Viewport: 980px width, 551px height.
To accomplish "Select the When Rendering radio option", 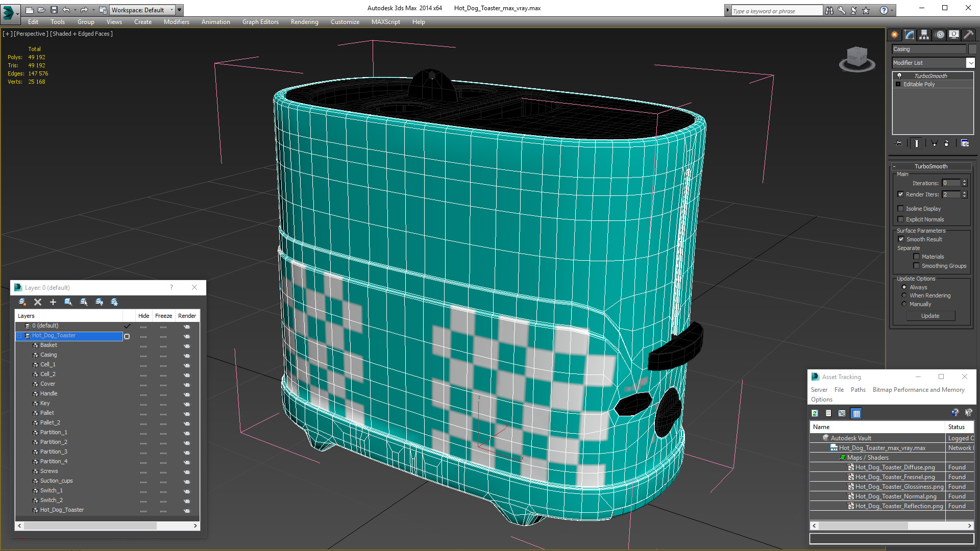I will click(x=904, y=295).
